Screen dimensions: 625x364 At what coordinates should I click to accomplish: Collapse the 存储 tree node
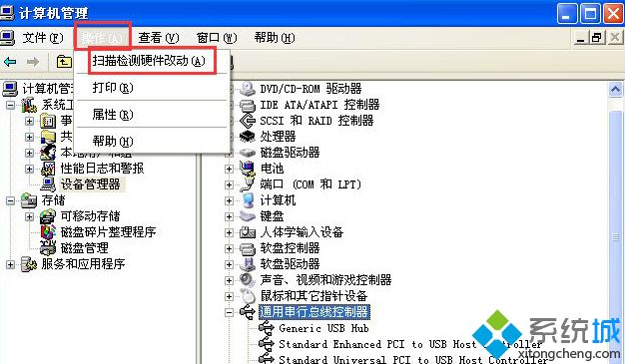(10, 200)
